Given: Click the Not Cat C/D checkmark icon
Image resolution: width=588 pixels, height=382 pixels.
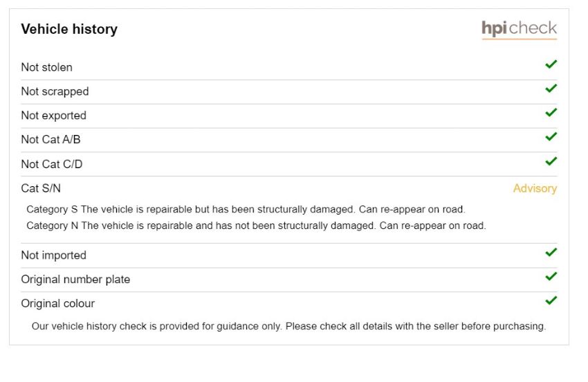Looking at the screenshot, I should coord(551,161).
